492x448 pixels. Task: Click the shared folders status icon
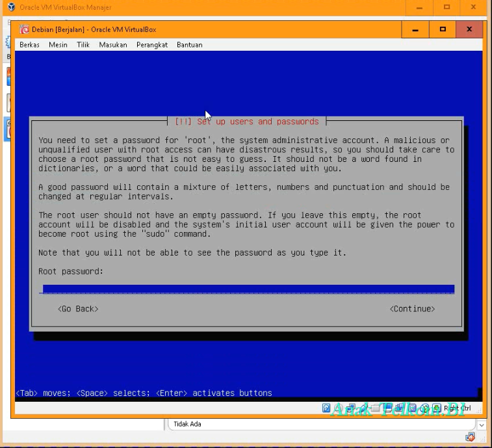click(375, 408)
